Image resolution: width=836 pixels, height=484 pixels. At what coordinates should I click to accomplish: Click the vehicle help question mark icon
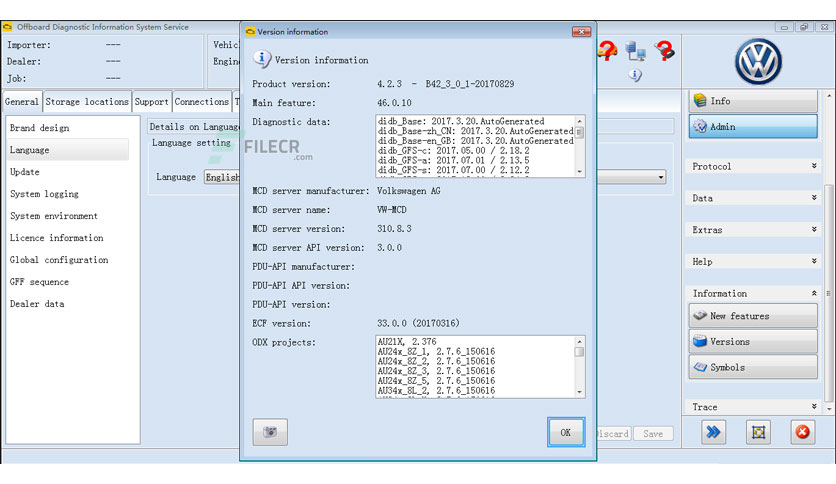tap(607, 51)
